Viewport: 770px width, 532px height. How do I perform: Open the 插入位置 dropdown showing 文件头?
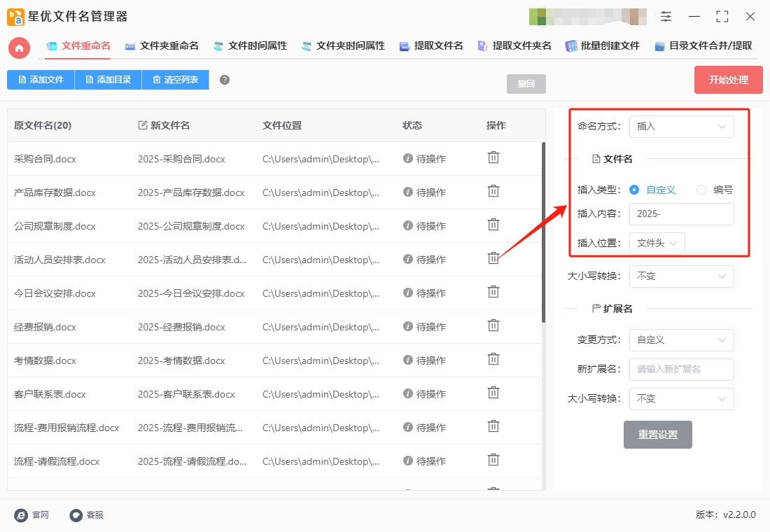657,243
